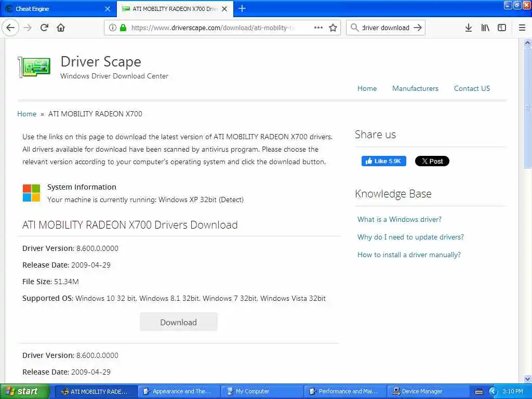Click the page scrollbar up arrow

(527, 43)
